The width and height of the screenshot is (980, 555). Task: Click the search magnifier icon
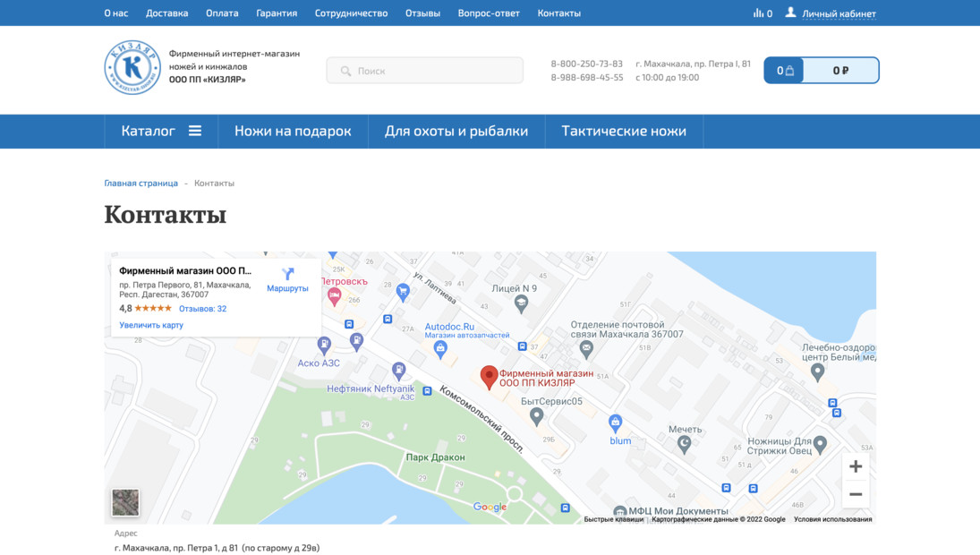345,72
